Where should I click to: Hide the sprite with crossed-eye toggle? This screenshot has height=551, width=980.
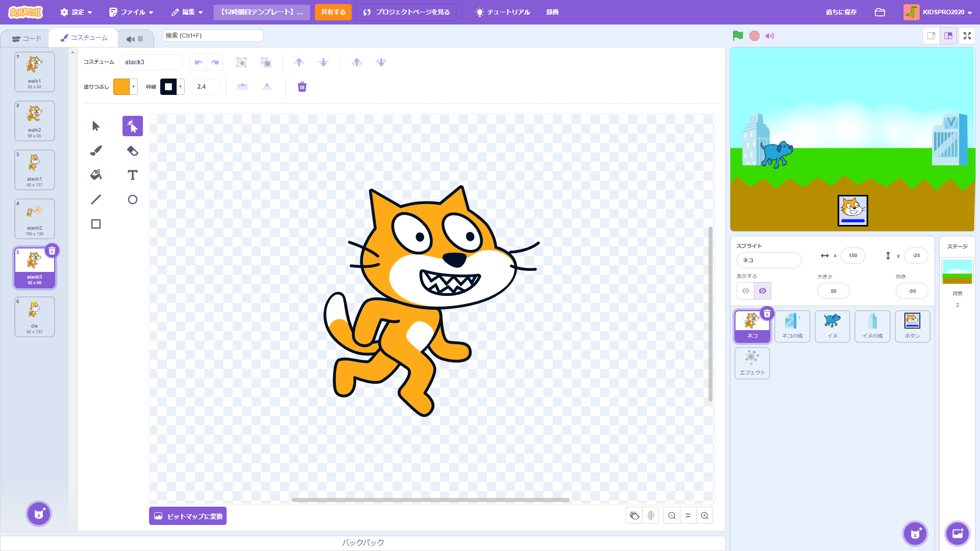point(763,291)
